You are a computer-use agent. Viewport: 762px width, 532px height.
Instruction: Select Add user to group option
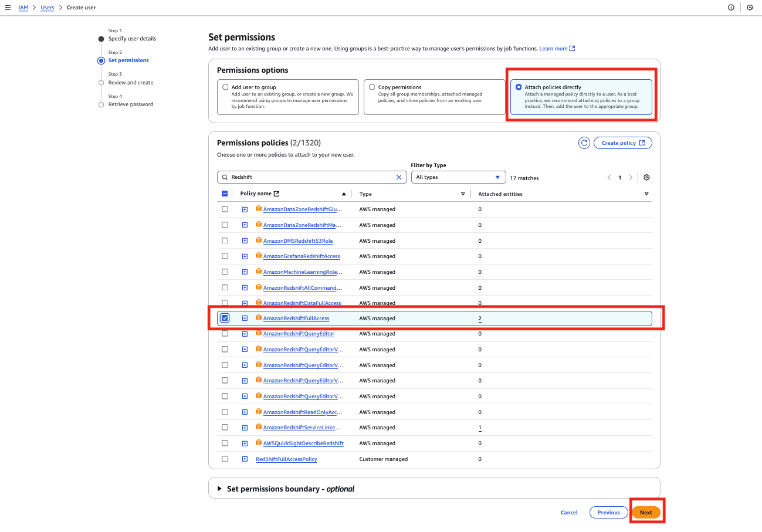(225, 87)
